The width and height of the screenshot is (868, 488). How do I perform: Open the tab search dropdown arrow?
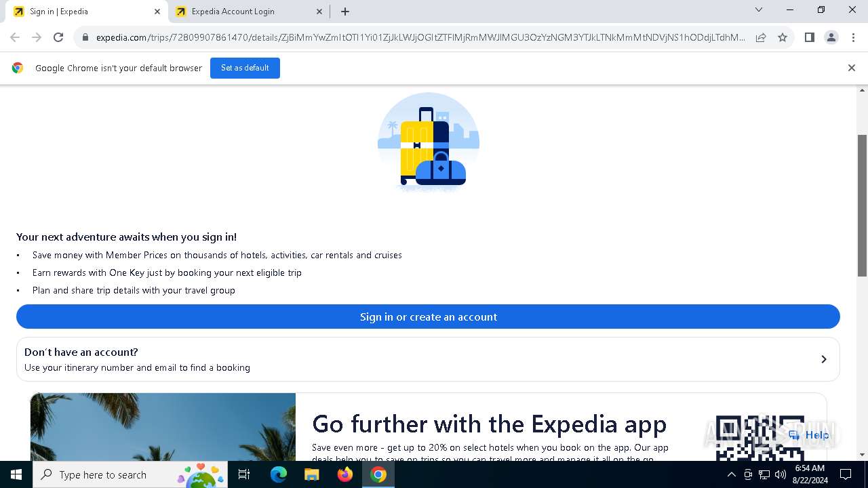759,10
